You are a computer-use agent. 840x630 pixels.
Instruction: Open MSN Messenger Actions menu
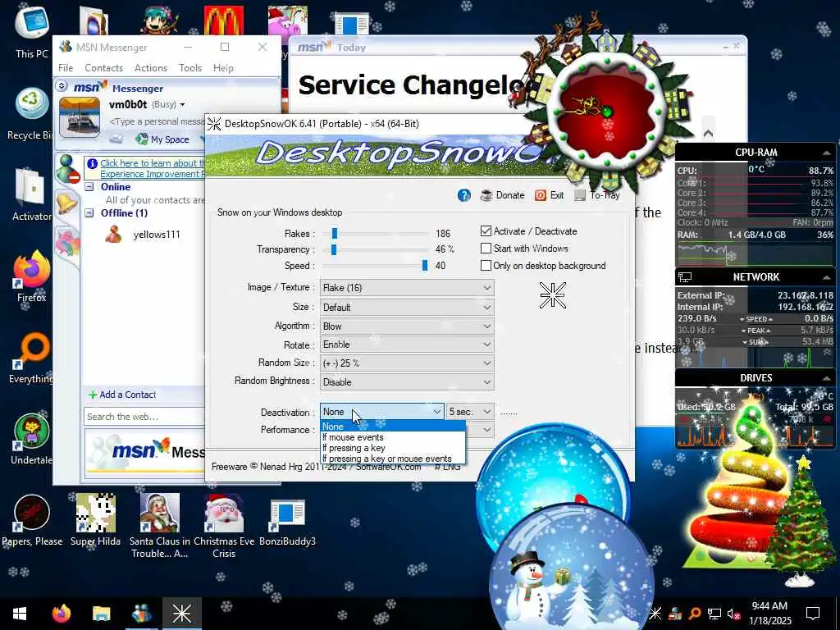point(151,68)
